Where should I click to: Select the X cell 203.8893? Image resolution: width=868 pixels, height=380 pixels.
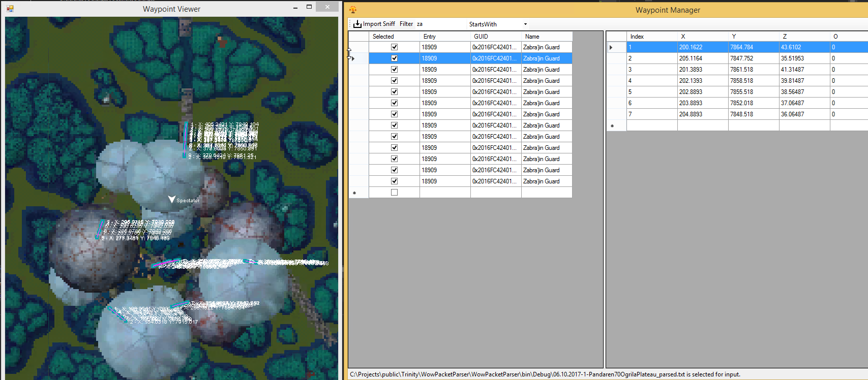coord(703,103)
